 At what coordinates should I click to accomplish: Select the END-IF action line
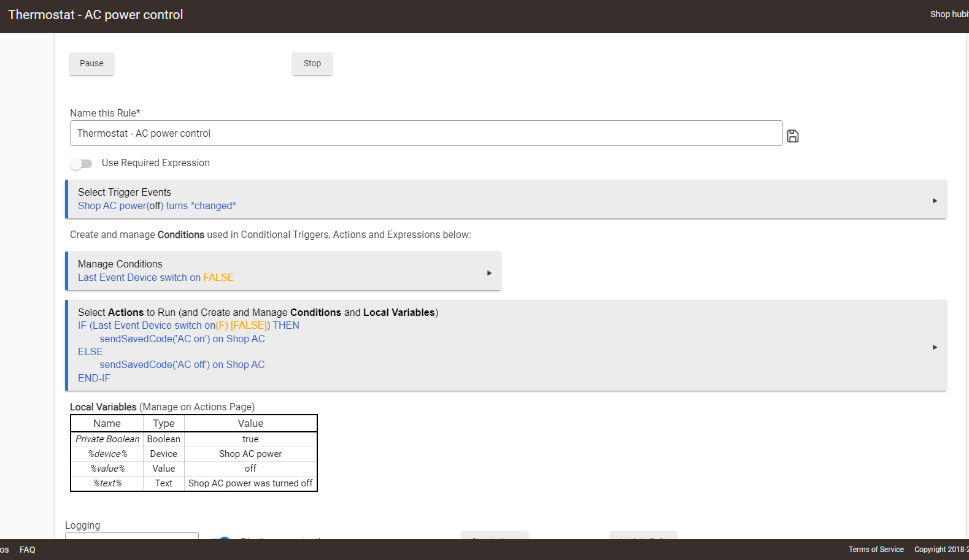[94, 378]
